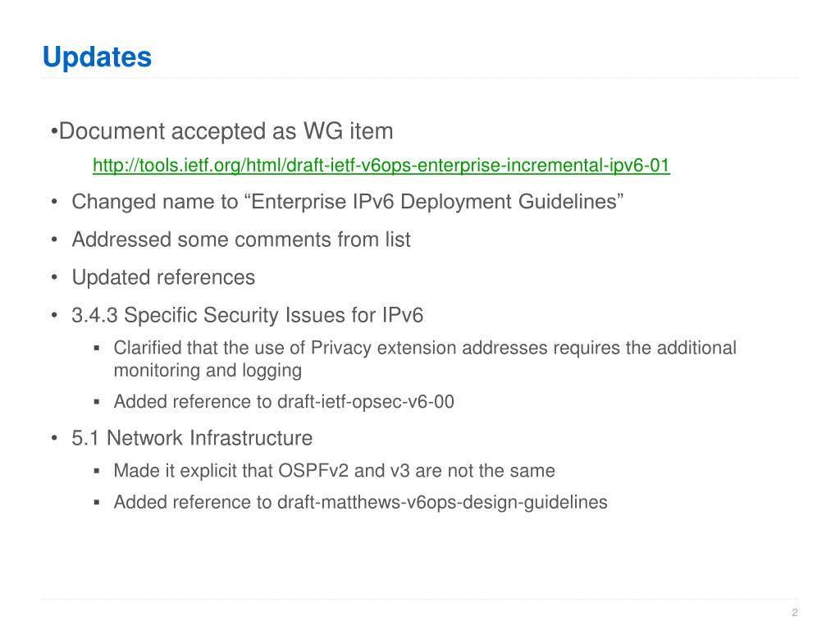Click the square bullet before Made it explicit
840x630 pixels.
pos(97,472)
